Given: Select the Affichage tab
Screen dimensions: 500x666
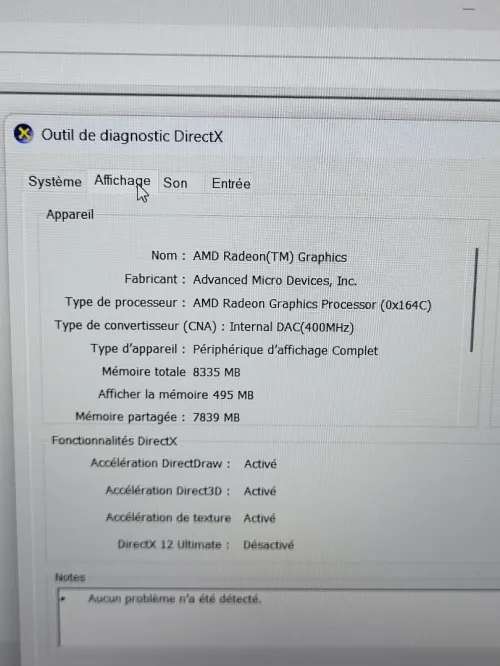Looking at the screenshot, I should click(x=122, y=181).
